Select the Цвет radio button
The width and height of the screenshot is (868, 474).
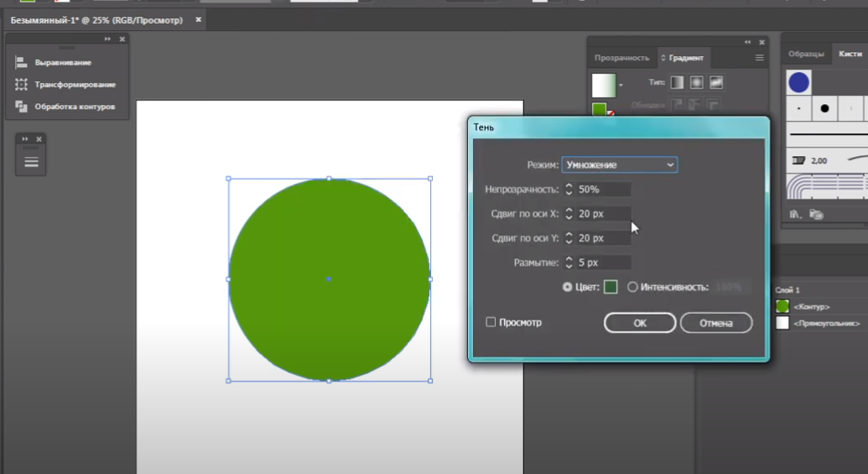point(568,287)
